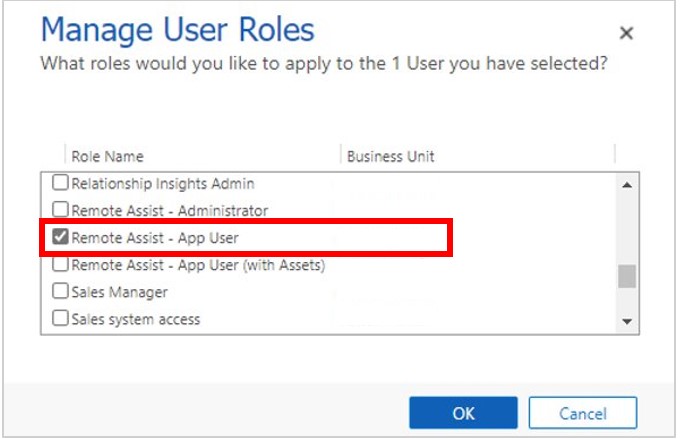Click the scrollbar up arrow
The height and width of the screenshot is (439, 681).
[627, 185]
